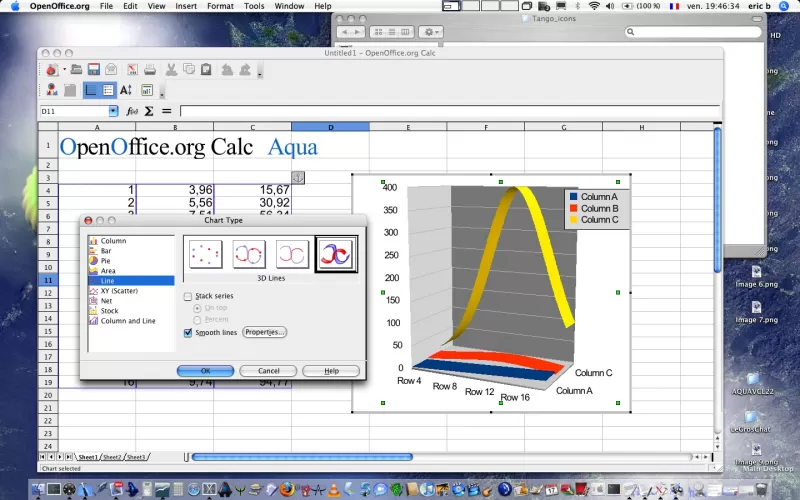This screenshot has width=800, height=500.
Task: Click the anchor icon above cell D4
Action: point(298,178)
